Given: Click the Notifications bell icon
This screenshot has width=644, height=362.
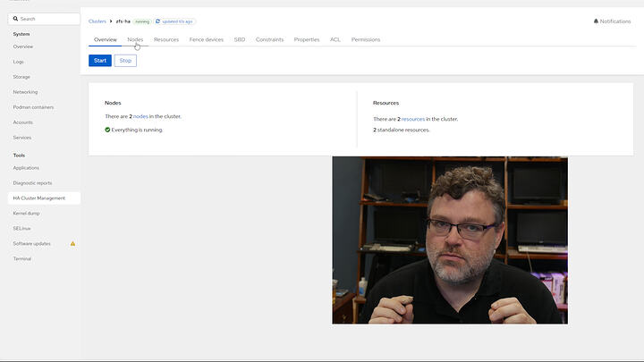Looking at the screenshot, I should [596, 21].
